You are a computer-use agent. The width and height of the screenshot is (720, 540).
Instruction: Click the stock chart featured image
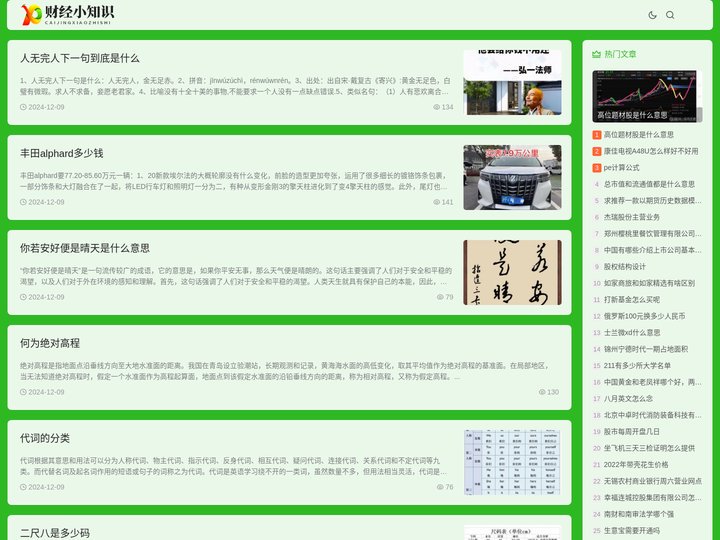pos(647,96)
